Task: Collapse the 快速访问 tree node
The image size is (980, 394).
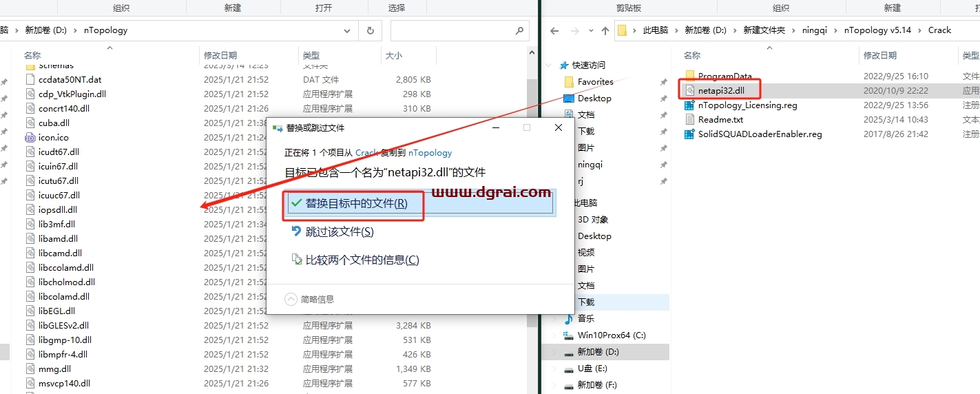Action: pos(549,65)
